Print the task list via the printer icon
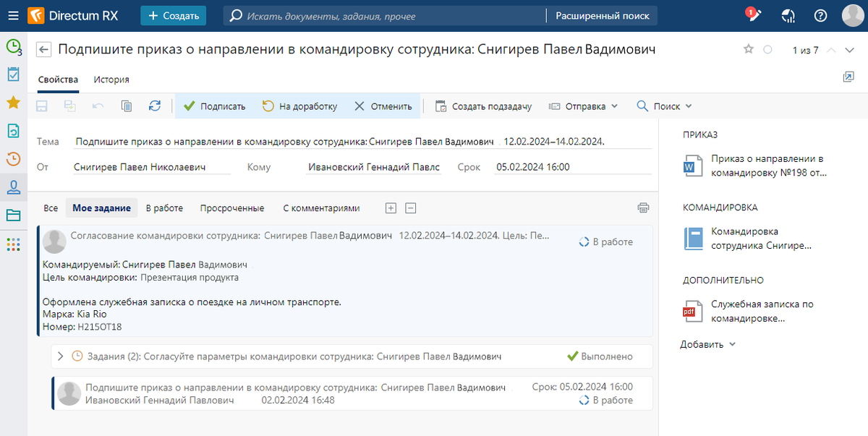 pos(643,208)
